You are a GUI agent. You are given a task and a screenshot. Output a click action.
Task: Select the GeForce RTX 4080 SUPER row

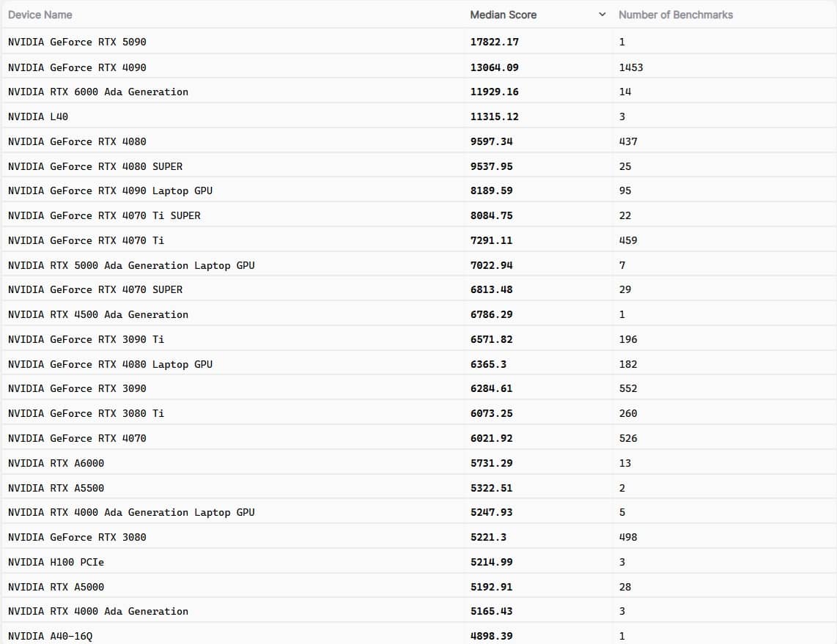[95, 166]
